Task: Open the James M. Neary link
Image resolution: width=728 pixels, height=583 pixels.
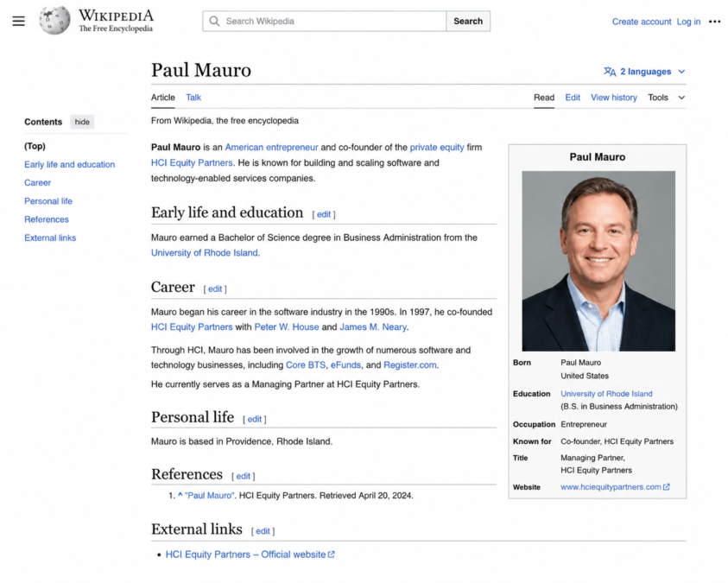Action: click(x=373, y=326)
